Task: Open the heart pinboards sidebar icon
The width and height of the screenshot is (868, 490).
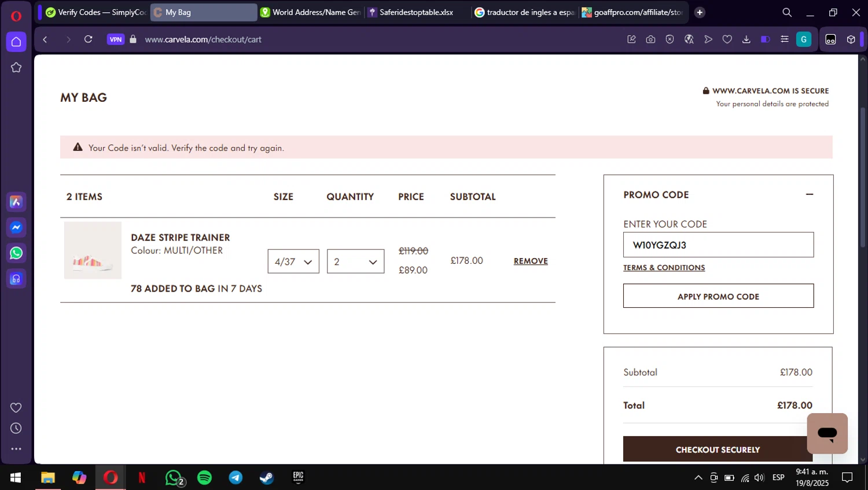Action: [x=16, y=407]
